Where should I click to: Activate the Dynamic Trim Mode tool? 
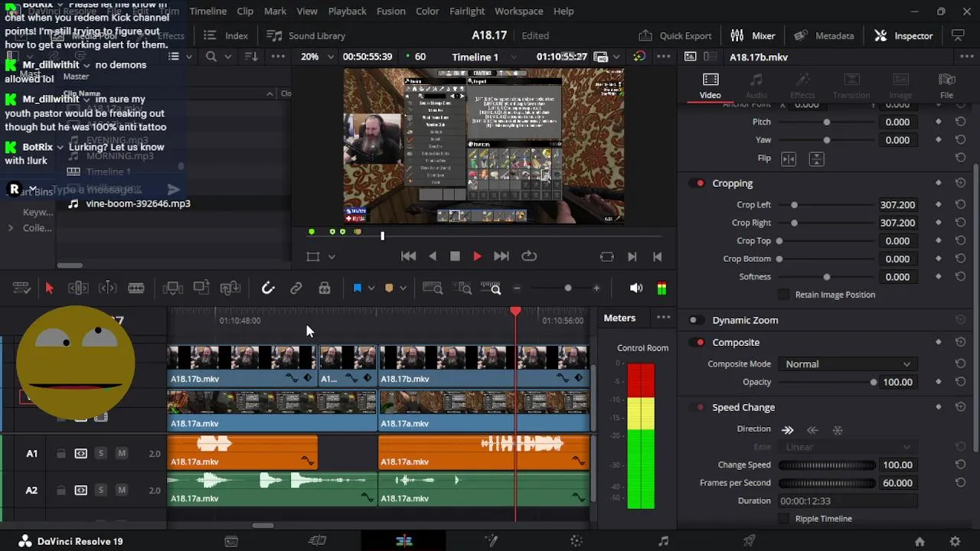107,289
